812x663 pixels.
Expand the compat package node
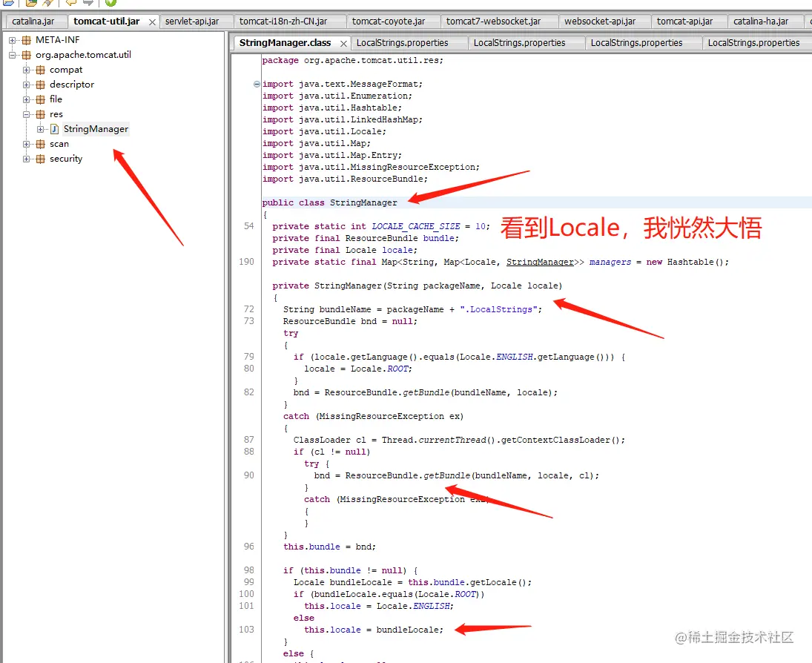[27, 70]
